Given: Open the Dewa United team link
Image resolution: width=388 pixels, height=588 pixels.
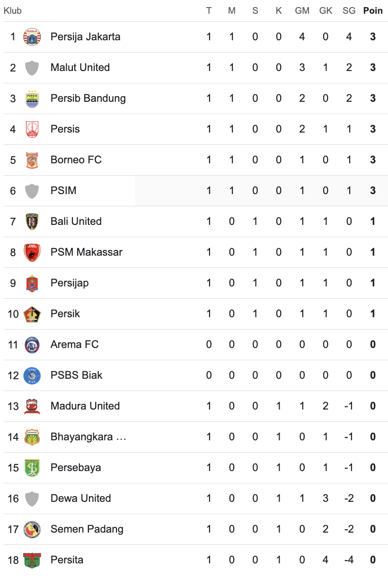Looking at the screenshot, I should tap(81, 498).
